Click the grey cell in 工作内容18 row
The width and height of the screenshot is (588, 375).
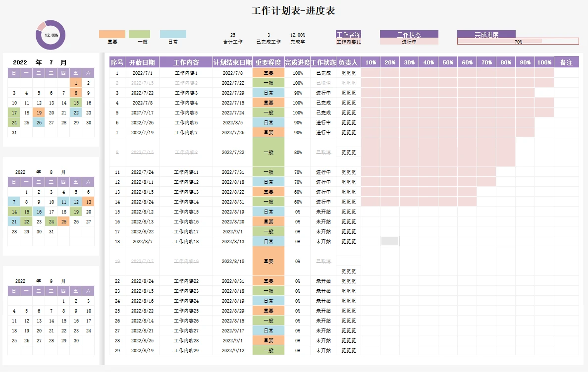390,242
